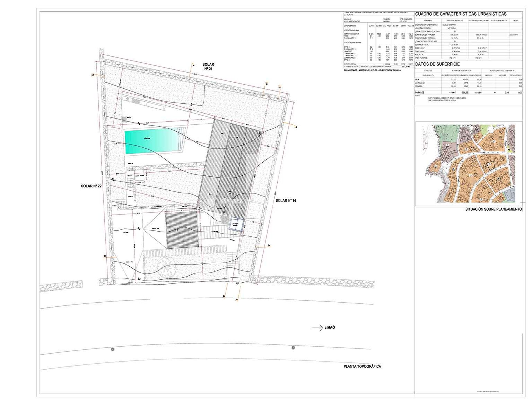Click the 'DATOS DE SUPERFICIE' heading

[x=437, y=64]
